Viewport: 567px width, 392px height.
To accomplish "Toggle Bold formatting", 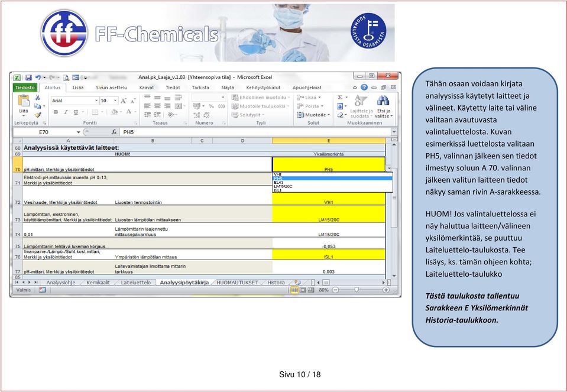I will (56, 112).
